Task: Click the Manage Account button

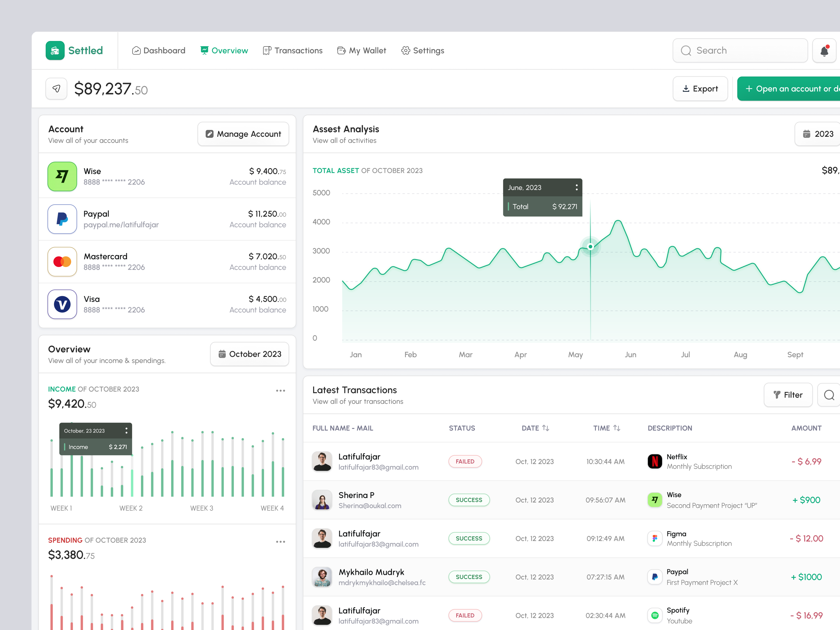Action: tap(243, 134)
